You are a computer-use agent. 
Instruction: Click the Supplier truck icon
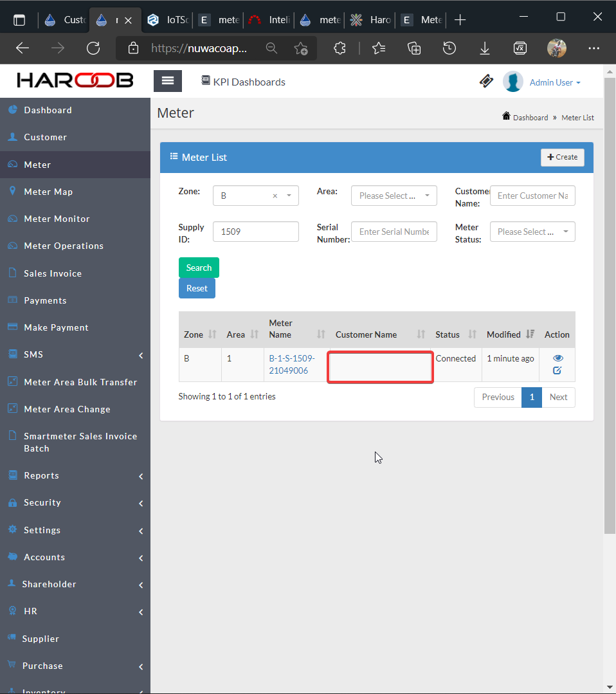click(x=12, y=637)
